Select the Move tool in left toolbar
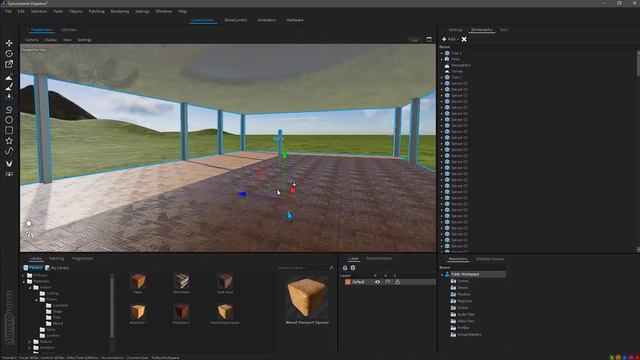 tap(9, 43)
